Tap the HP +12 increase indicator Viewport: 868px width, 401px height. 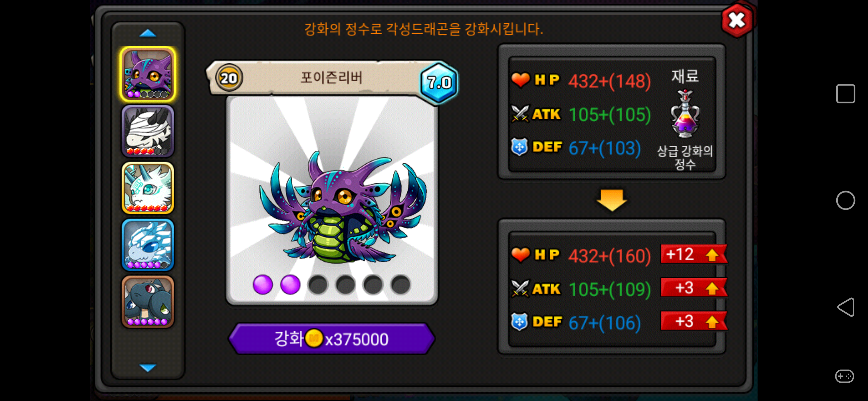[x=694, y=254]
